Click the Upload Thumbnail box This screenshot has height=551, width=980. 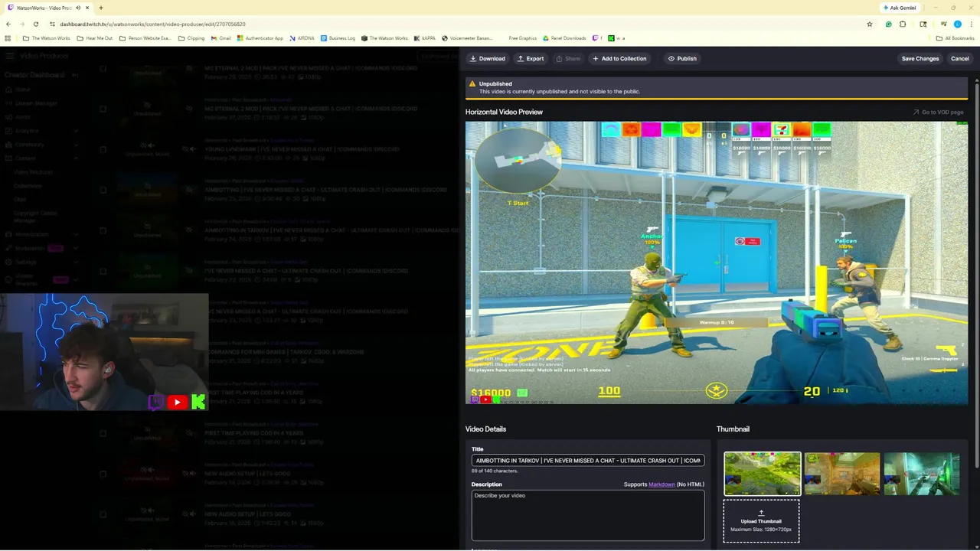[x=762, y=521]
